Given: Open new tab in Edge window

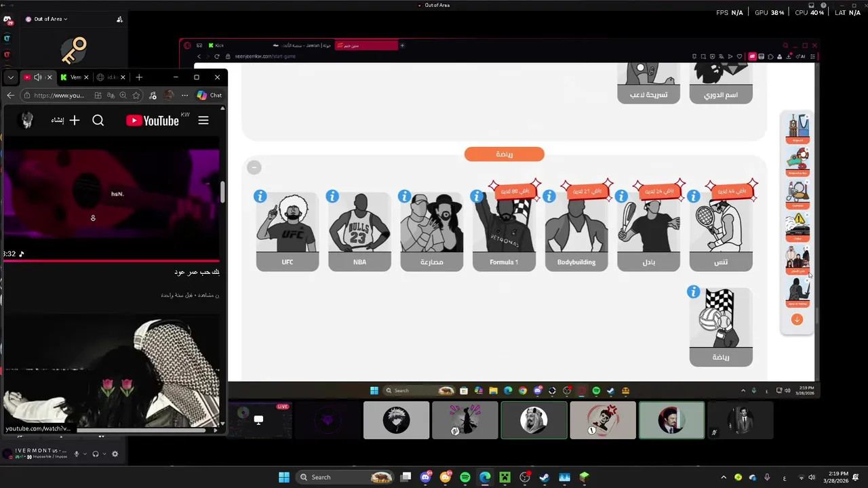Looking at the screenshot, I should (x=139, y=77).
